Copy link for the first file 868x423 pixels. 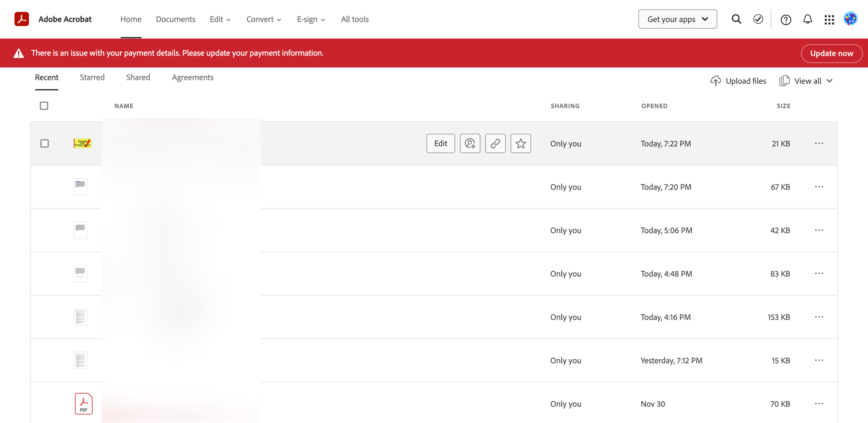[495, 143]
